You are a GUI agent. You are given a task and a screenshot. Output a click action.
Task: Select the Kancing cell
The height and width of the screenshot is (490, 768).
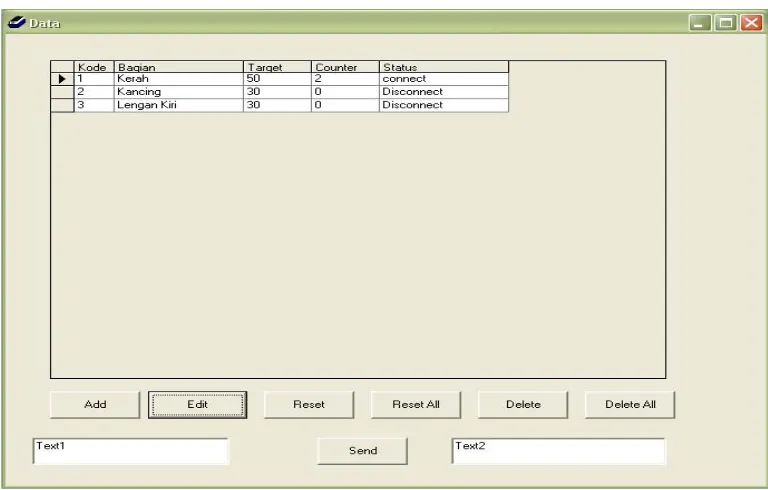coord(179,92)
